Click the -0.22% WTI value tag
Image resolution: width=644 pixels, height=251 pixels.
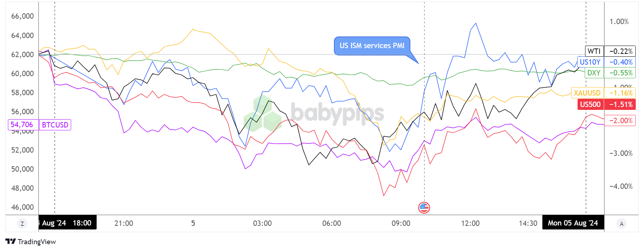[x=621, y=51]
